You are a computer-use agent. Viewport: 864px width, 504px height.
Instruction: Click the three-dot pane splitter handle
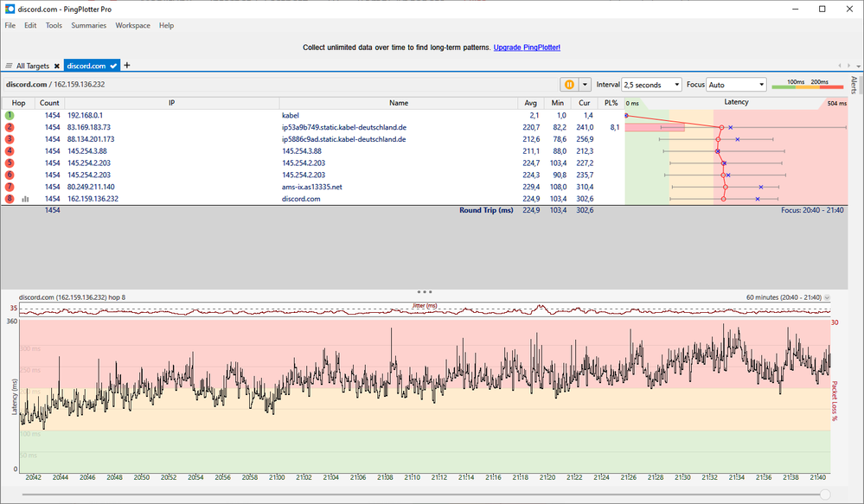click(425, 292)
